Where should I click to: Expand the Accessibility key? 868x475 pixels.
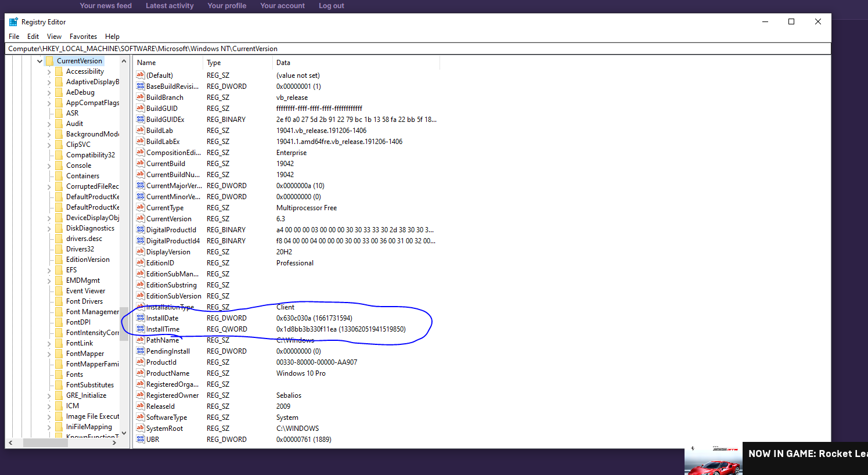49,71
